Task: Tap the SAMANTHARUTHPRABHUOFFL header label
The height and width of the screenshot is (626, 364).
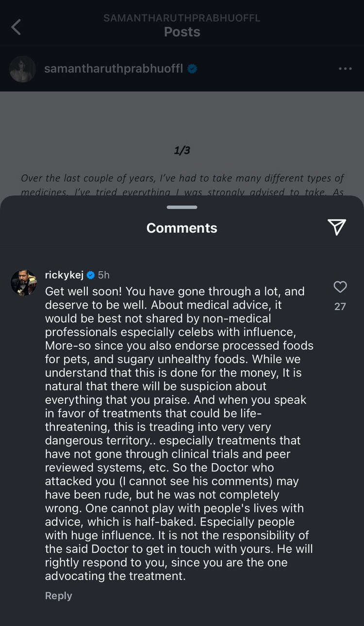Action: (x=182, y=18)
